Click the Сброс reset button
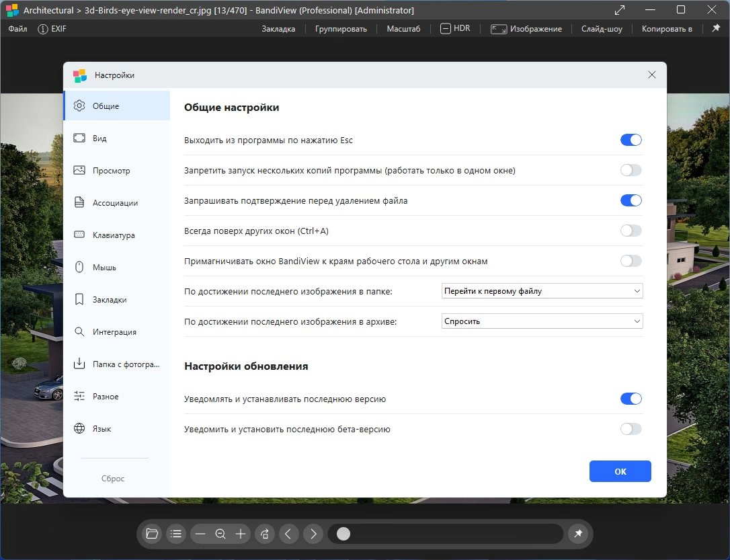Screen dimensions: 730x560 point(113,479)
